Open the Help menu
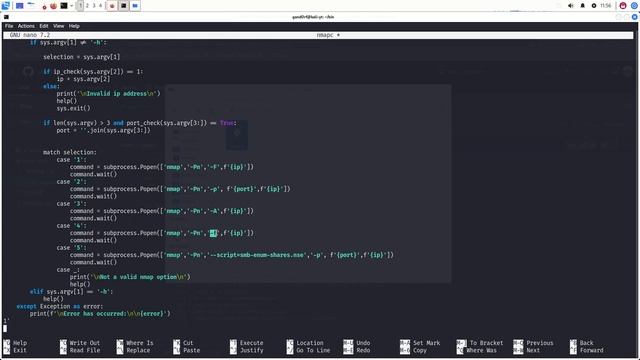Screen dimensions: 640x360 (74, 26)
